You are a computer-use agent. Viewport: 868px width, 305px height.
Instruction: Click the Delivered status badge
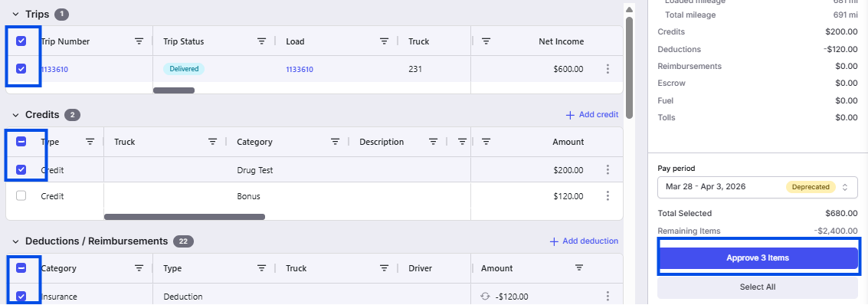pyautogui.click(x=184, y=69)
